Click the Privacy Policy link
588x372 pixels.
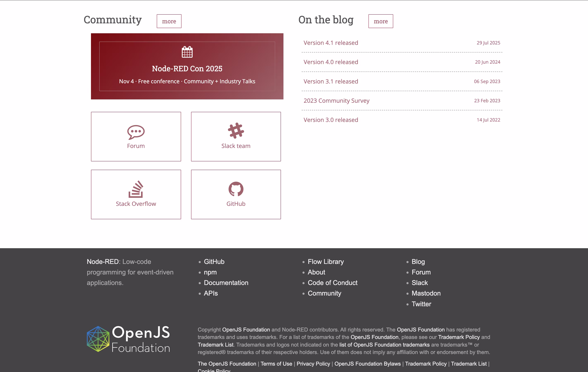click(313, 364)
